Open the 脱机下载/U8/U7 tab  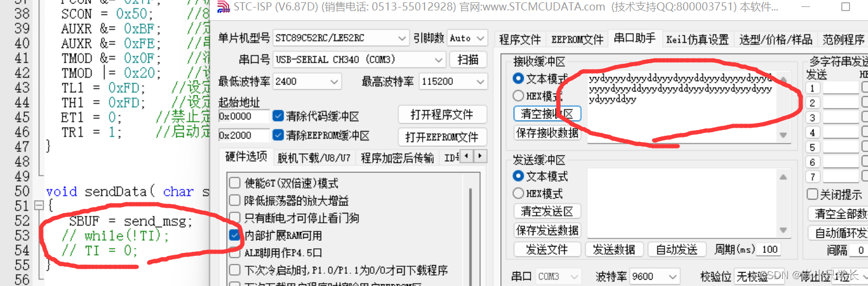pos(314,157)
